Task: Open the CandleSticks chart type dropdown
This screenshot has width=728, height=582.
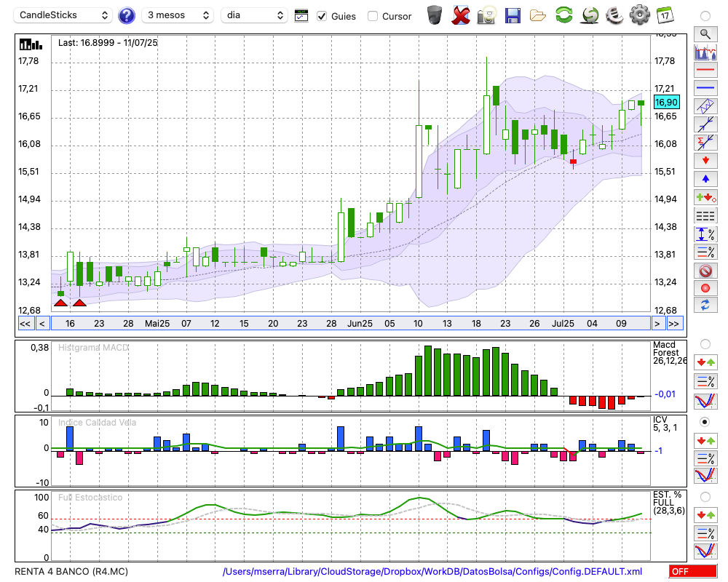Action: [63, 15]
